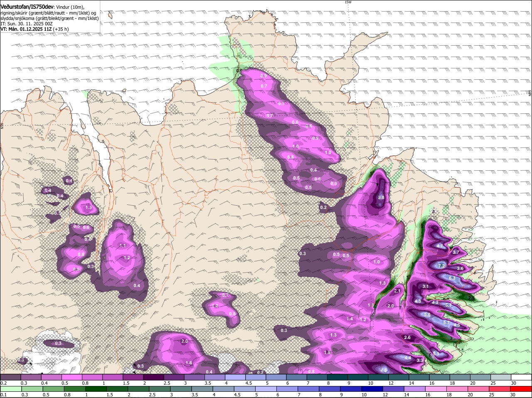Screen dimensions: 532x398
Task: Click the black 2.5 value near the coast
Action: [x=471, y=297]
